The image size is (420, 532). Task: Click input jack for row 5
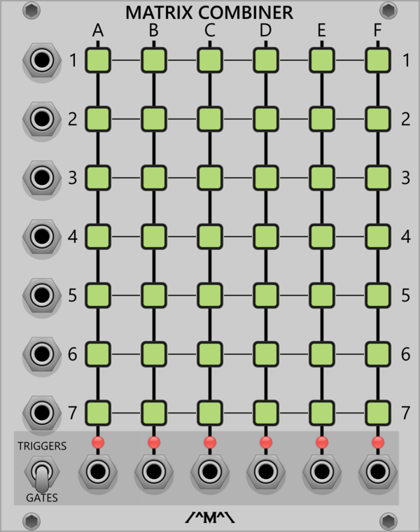pyautogui.click(x=42, y=295)
